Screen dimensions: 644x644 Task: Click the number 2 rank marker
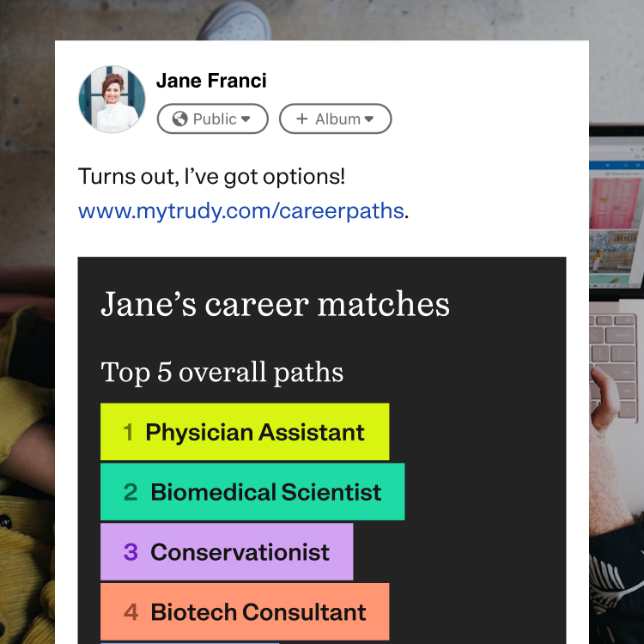click(x=131, y=493)
